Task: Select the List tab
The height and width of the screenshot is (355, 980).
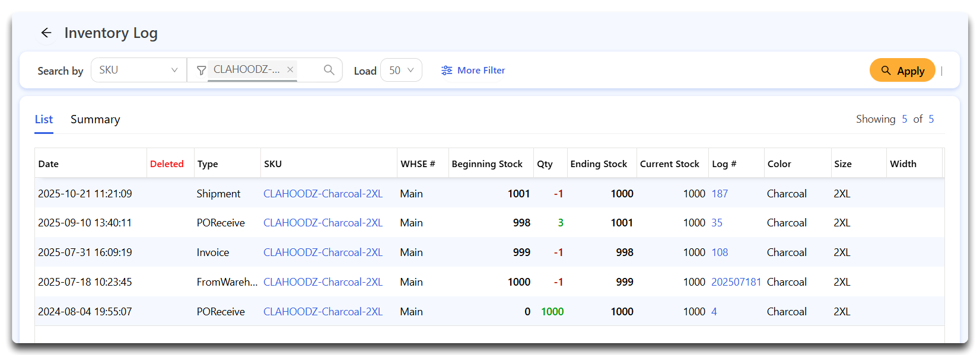Action: click(44, 120)
